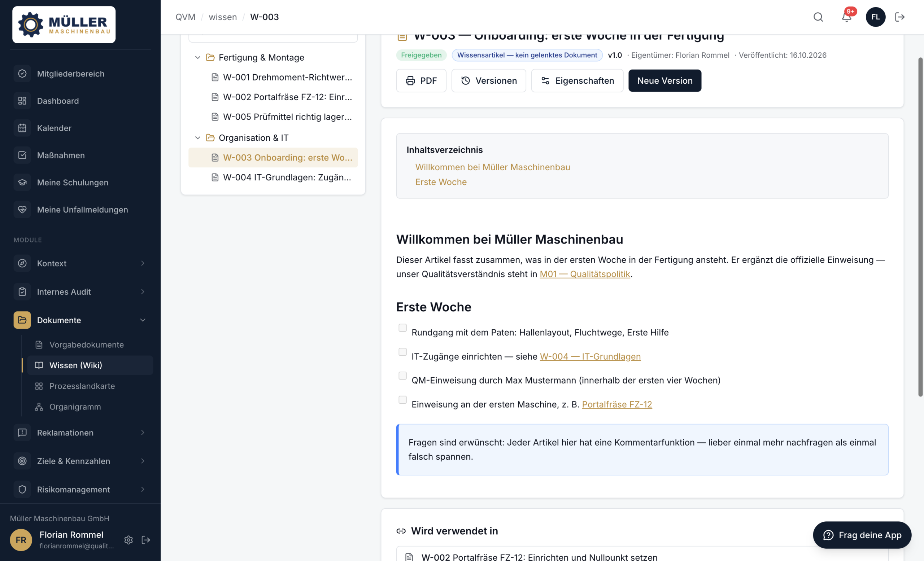Click the page's vertical scrollbar
This screenshot has width=924, height=561.
[920, 227]
